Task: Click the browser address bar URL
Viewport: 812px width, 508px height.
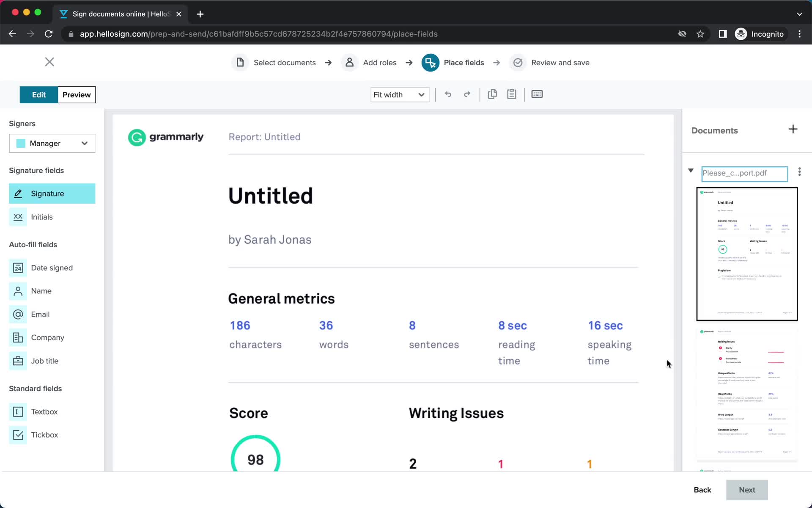Action: pyautogui.click(x=258, y=34)
